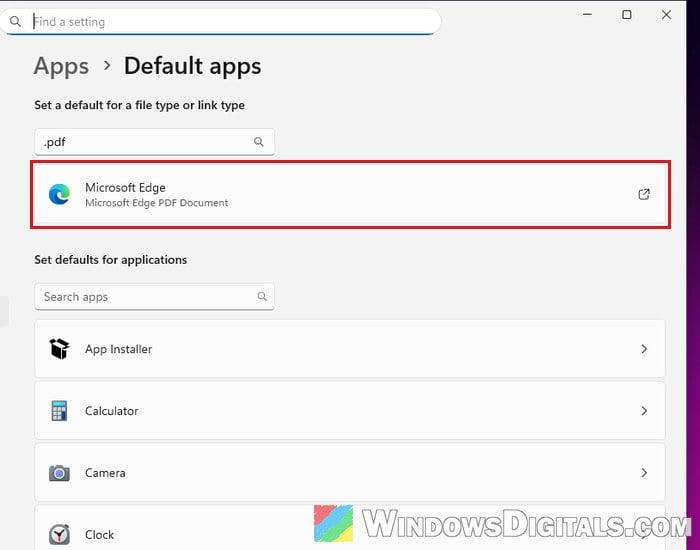The image size is (700, 550).
Task: Click the Clock app icon
Action: pos(59,534)
